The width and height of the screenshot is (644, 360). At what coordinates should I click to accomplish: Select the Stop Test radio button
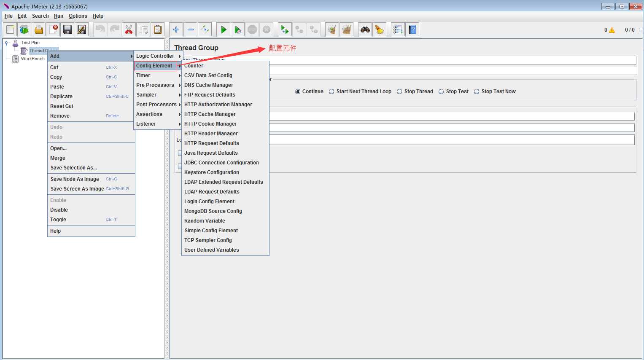click(x=441, y=91)
